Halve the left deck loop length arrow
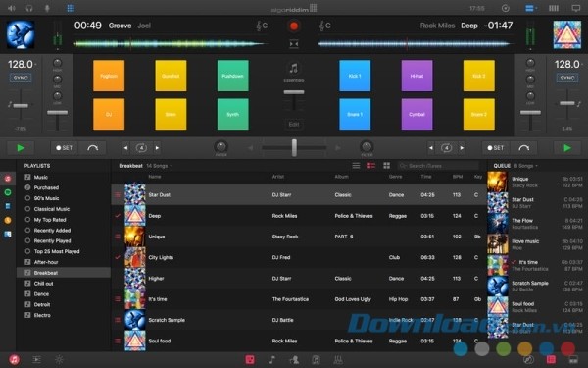The width and height of the screenshot is (588, 368). (x=126, y=148)
